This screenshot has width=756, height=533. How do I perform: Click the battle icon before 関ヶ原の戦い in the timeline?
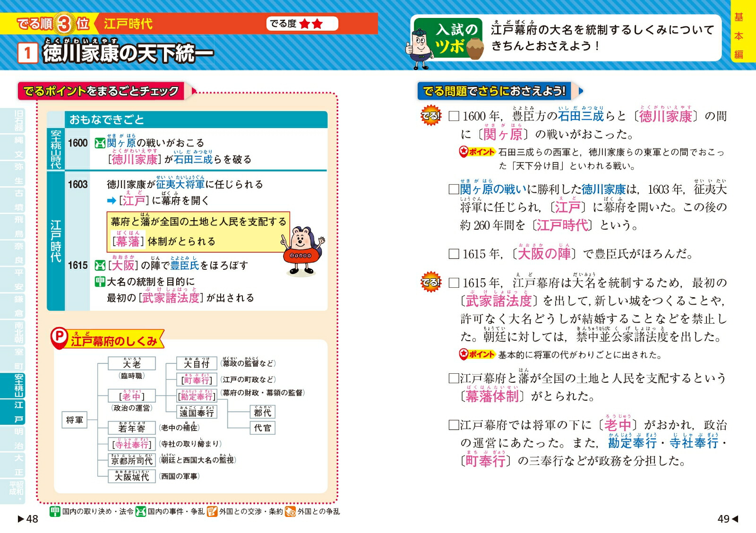pos(100,143)
